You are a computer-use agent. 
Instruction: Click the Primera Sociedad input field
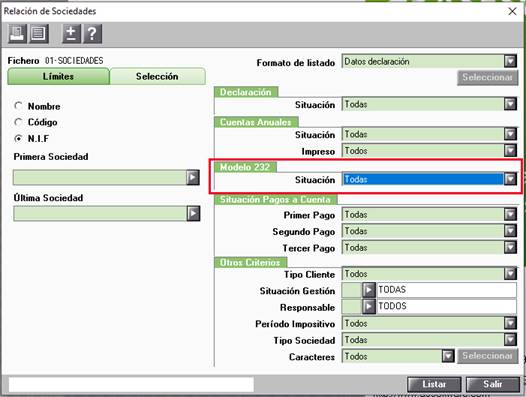(100, 177)
